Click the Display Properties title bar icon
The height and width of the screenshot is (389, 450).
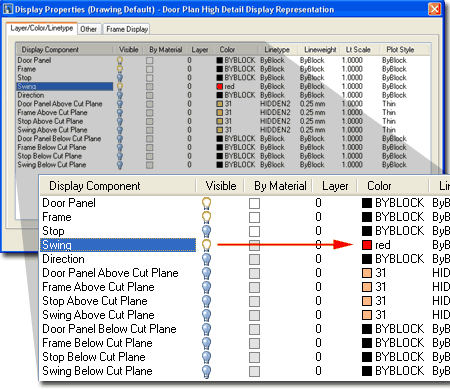(8, 9)
